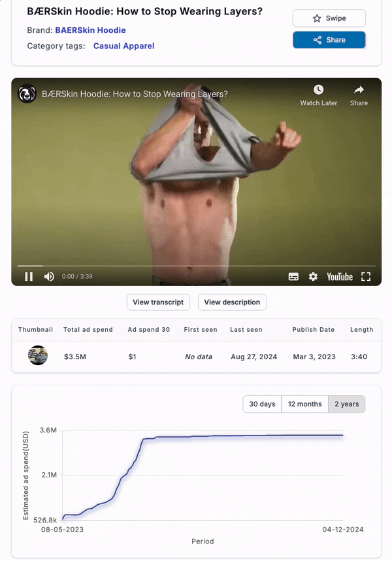The height and width of the screenshot is (561, 392).
Task: Expand the View transcript section
Action: (158, 302)
